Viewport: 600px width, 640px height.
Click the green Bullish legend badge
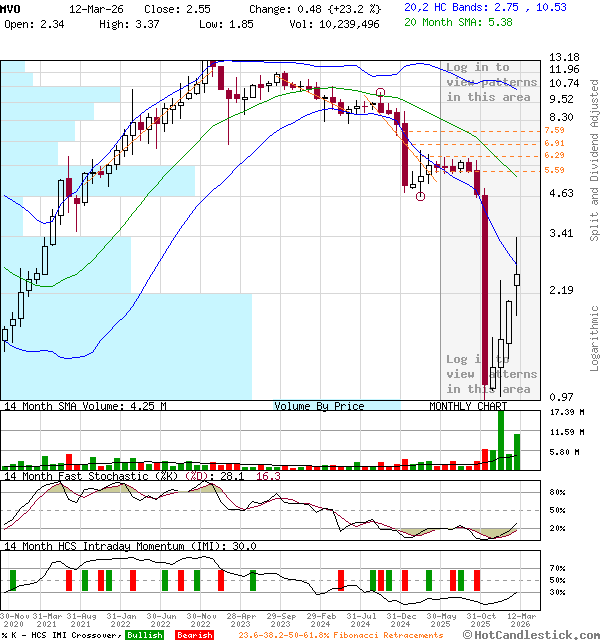coord(147,634)
